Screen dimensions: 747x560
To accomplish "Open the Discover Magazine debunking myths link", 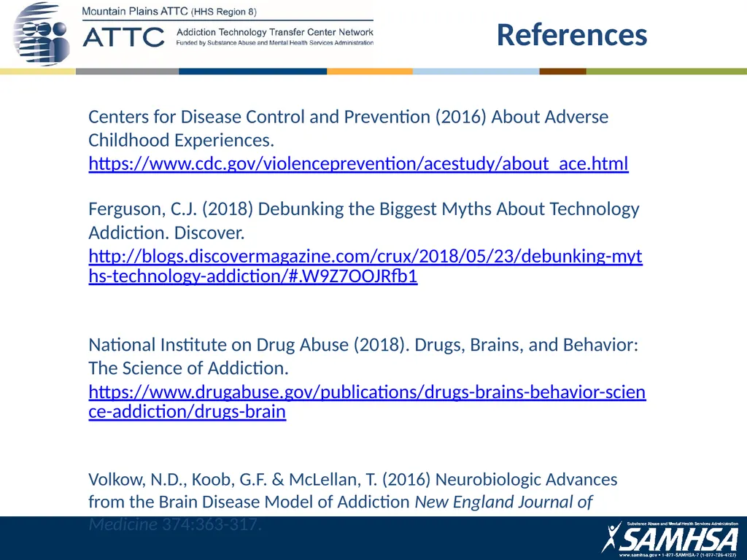I will click(x=365, y=266).
